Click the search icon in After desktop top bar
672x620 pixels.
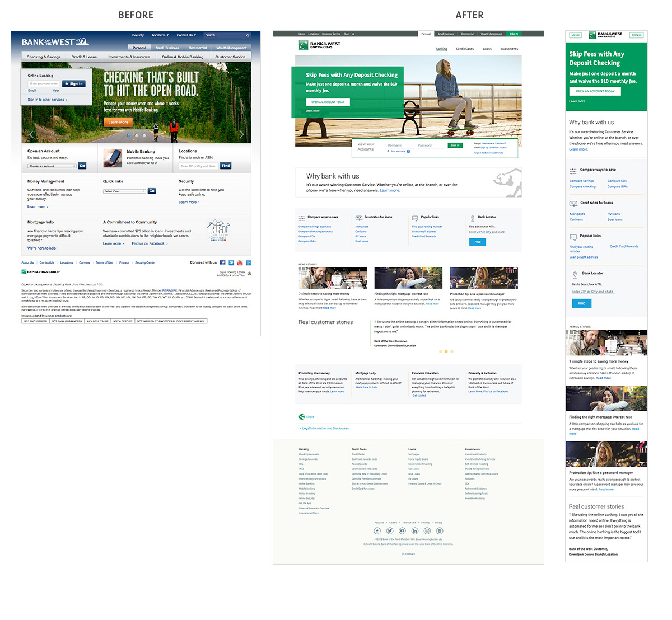pyautogui.click(x=353, y=34)
